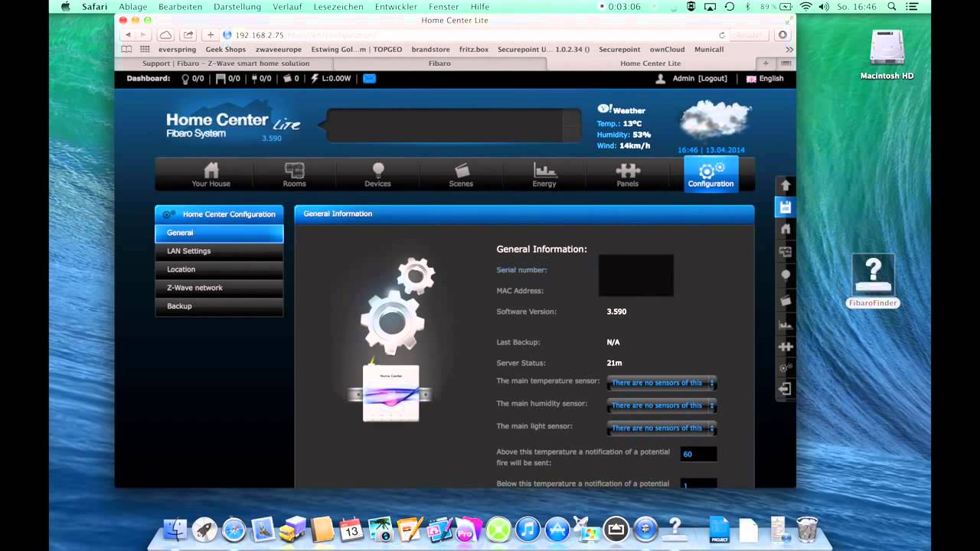Select LAN Settings in configuration menu
This screenshot has height=551, width=980.
(x=219, y=251)
